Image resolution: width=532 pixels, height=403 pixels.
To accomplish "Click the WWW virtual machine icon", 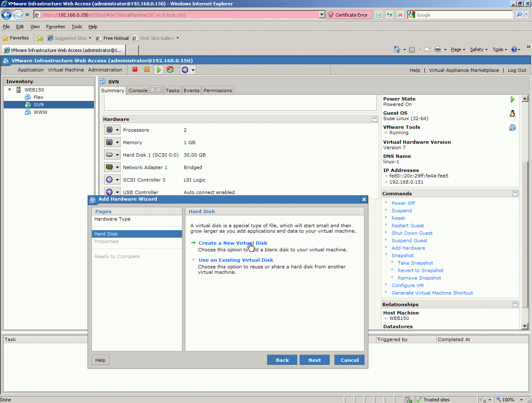I will pos(28,112).
